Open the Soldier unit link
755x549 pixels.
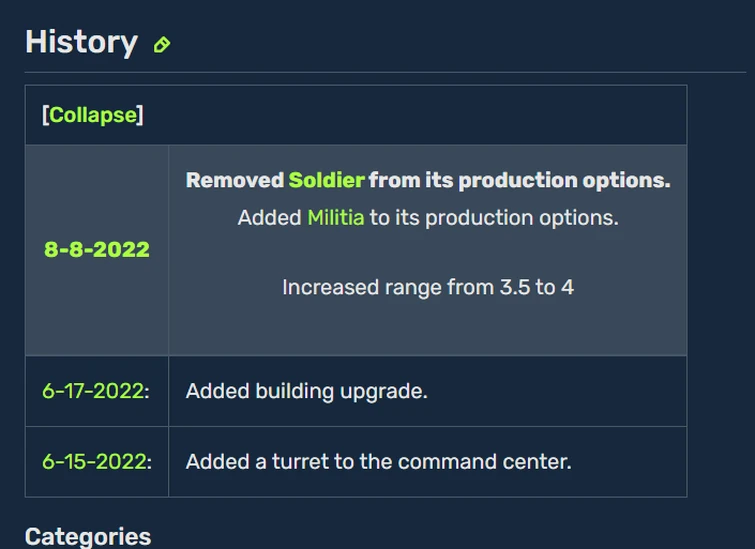(326, 180)
